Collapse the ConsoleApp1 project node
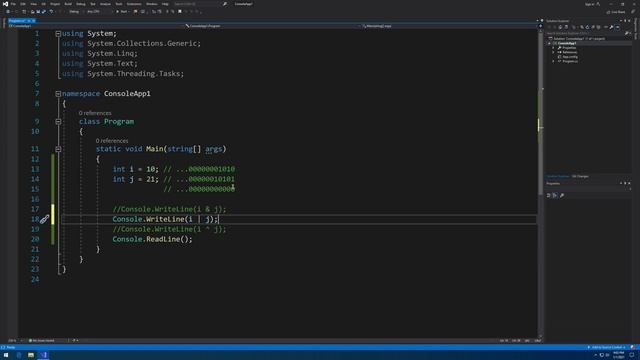The image size is (640, 360). (549, 43)
